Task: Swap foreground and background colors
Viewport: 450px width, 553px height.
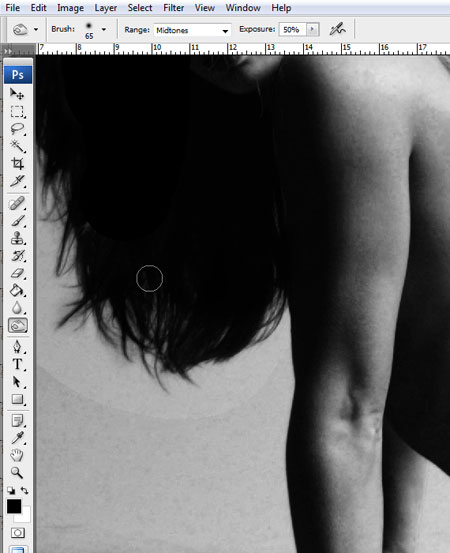Action: (24, 490)
